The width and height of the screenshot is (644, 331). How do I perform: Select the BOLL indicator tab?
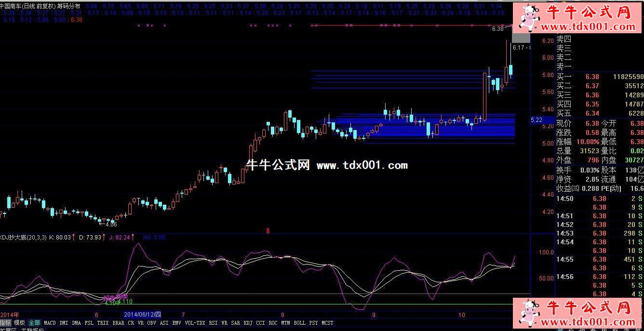click(x=299, y=323)
